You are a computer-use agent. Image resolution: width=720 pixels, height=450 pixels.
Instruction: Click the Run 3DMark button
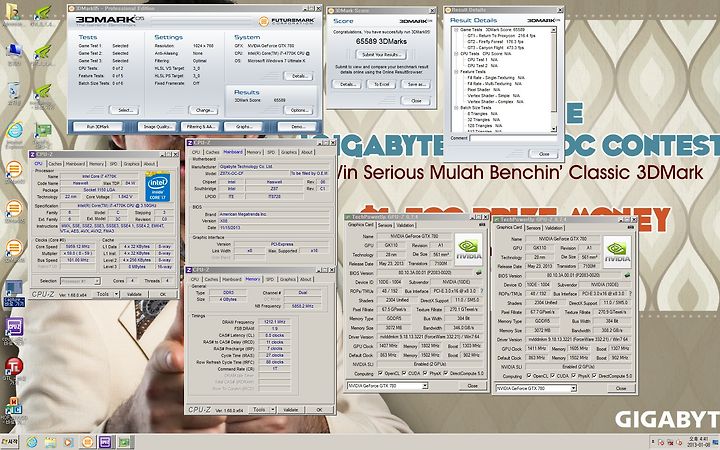pos(98,127)
